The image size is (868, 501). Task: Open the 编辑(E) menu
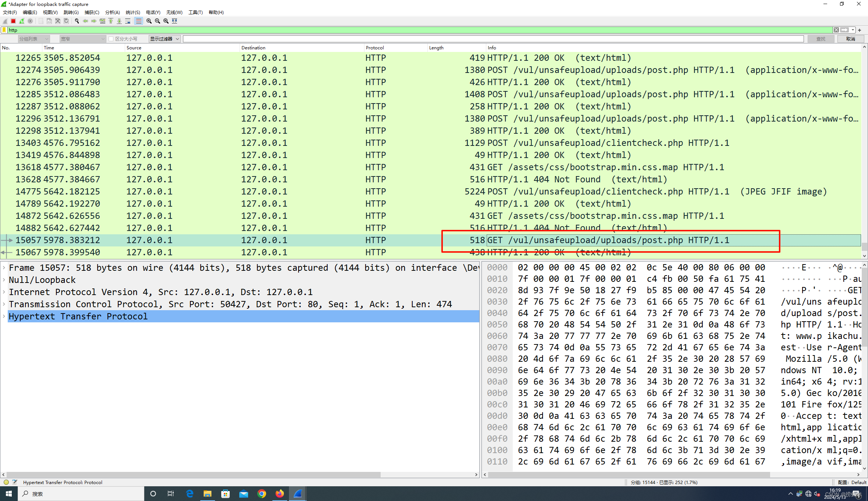30,12
